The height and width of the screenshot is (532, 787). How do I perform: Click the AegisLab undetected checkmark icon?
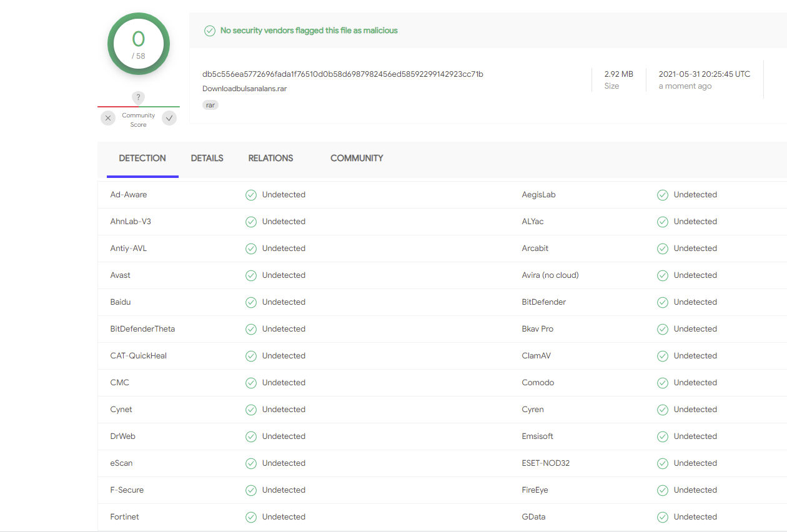pyautogui.click(x=663, y=195)
